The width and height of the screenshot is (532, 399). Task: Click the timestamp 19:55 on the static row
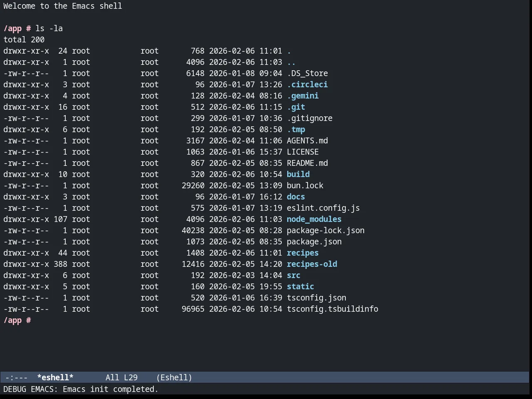pos(271,286)
